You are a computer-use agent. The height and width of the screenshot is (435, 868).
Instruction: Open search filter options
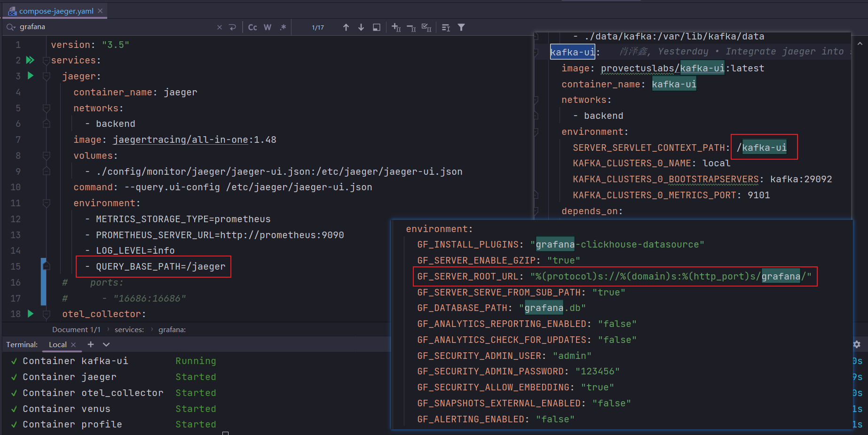click(461, 27)
